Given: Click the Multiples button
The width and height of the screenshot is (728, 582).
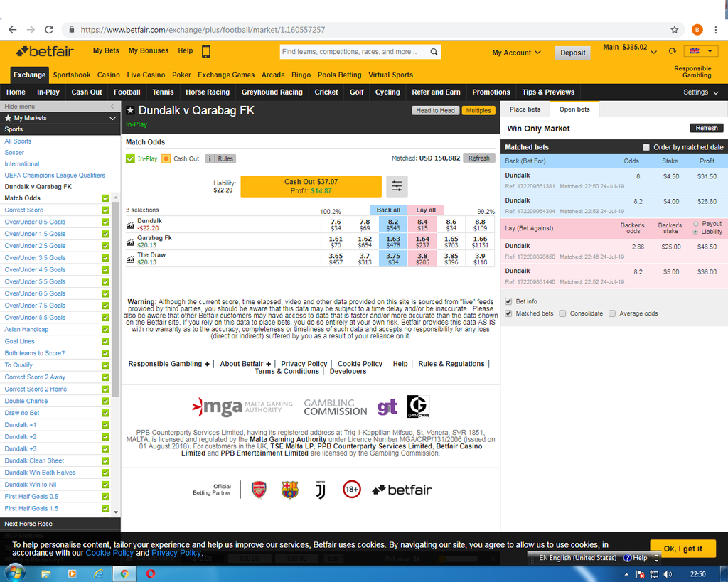Looking at the screenshot, I should 478,110.
